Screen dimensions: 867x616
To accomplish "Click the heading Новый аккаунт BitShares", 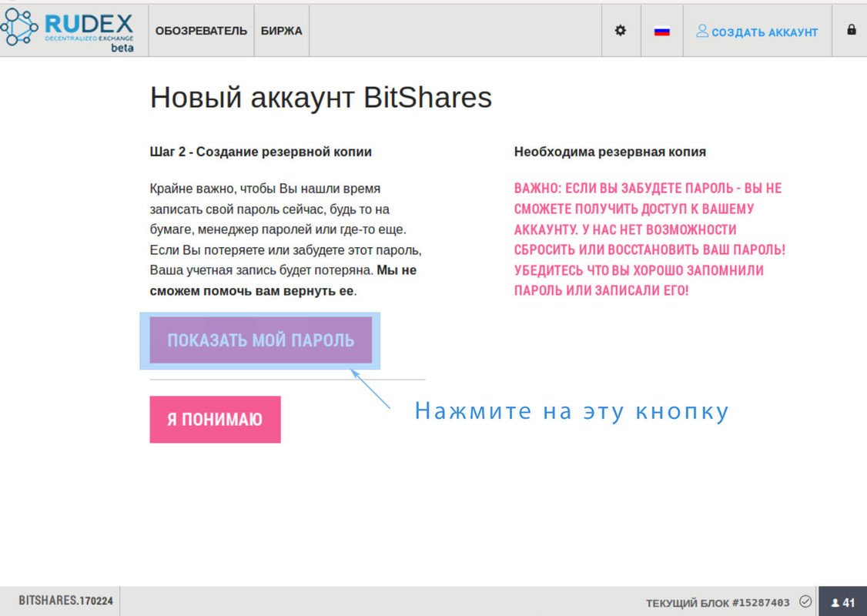I will click(321, 98).
